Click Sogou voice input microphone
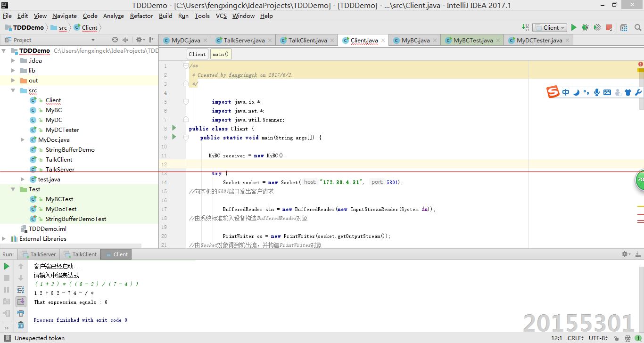This screenshot has height=343, width=644. [x=596, y=92]
